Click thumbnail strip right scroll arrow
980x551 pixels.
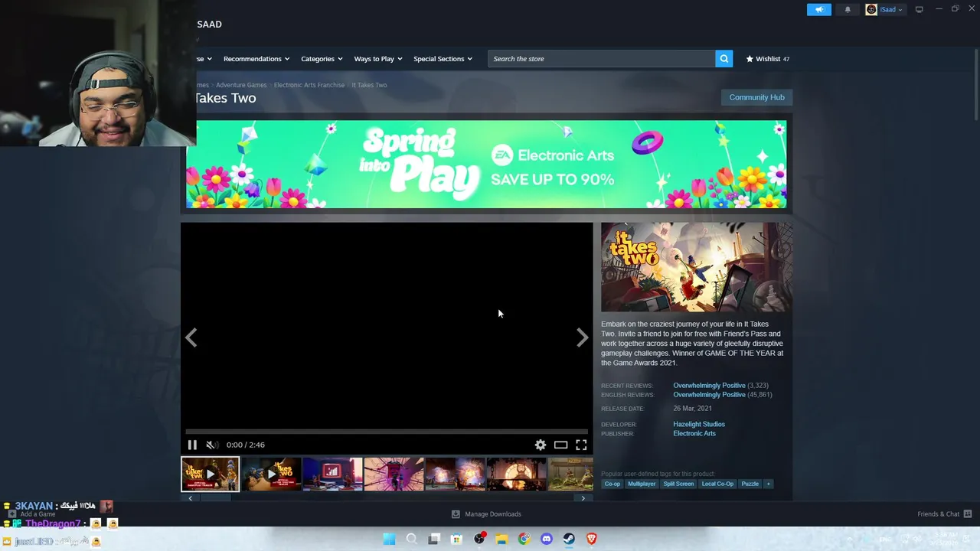pos(583,498)
